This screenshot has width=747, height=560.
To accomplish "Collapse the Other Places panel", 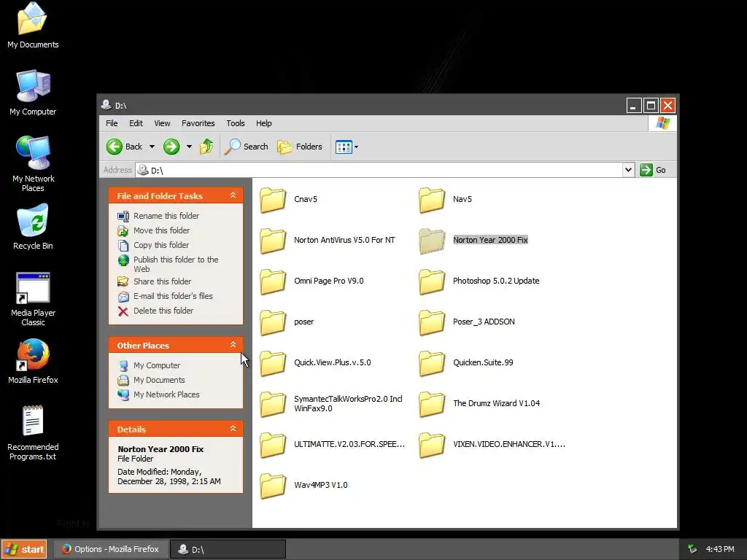I will (233, 345).
